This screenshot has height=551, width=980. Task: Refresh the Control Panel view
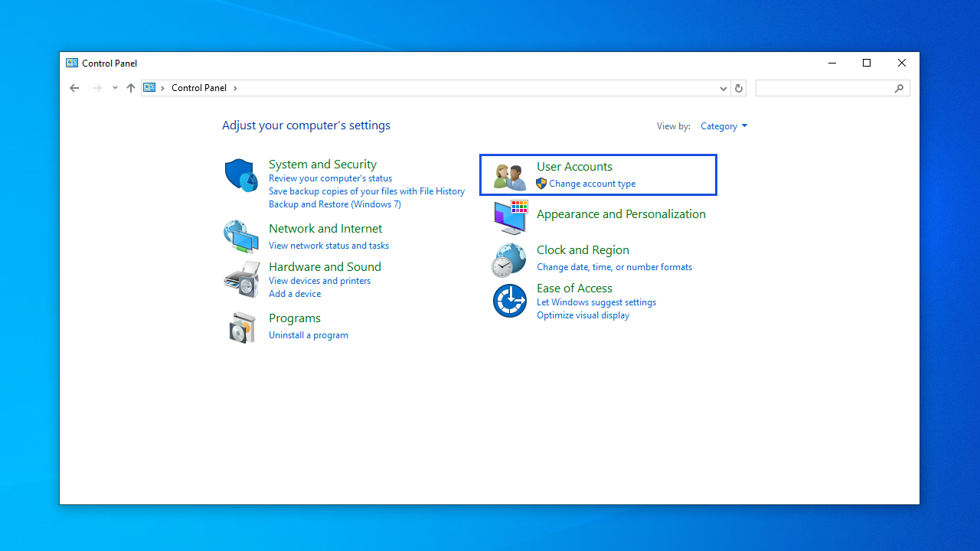click(739, 88)
